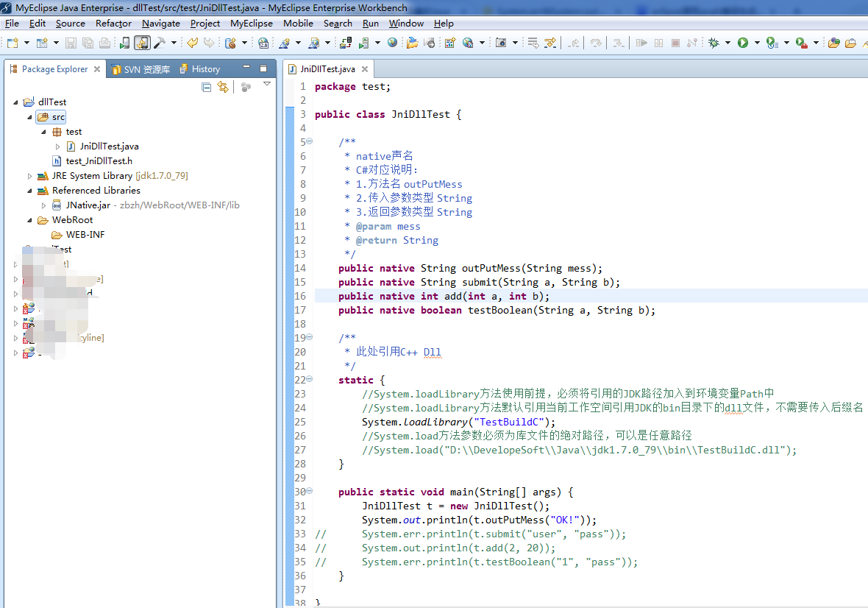The image size is (868, 608).
Task: Click the New Java class coffee-bean icon
Action: point(231,43)
